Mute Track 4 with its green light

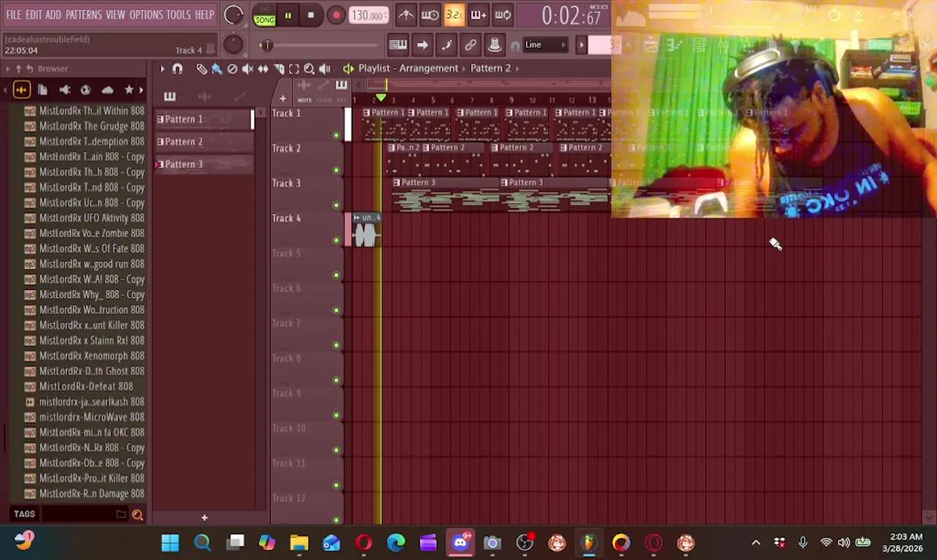tap(336, 240)
